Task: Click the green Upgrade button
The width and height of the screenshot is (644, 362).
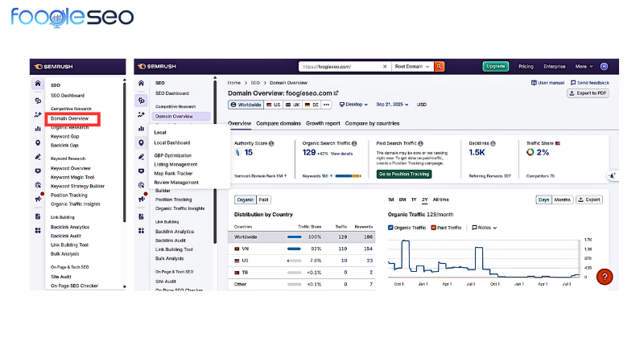Action: pyautogui.click(x=495, y=67)
